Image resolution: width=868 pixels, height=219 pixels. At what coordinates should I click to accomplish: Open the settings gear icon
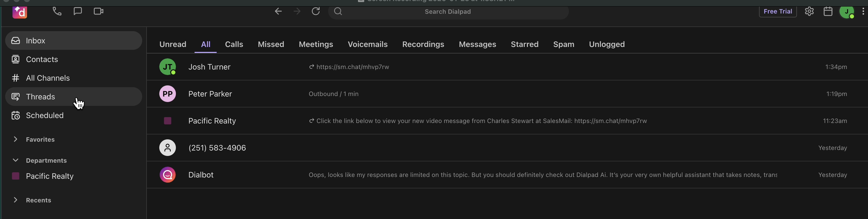tap(809, 11)
